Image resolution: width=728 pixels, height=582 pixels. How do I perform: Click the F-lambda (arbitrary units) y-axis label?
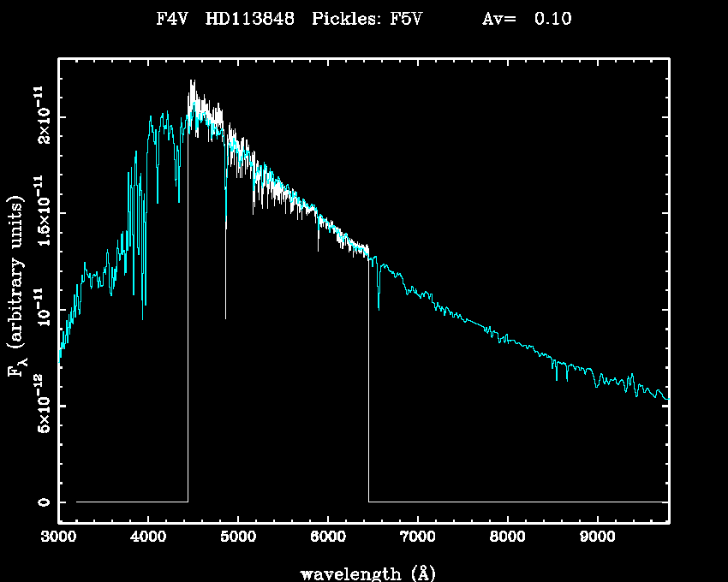click(x=15, y=287)
